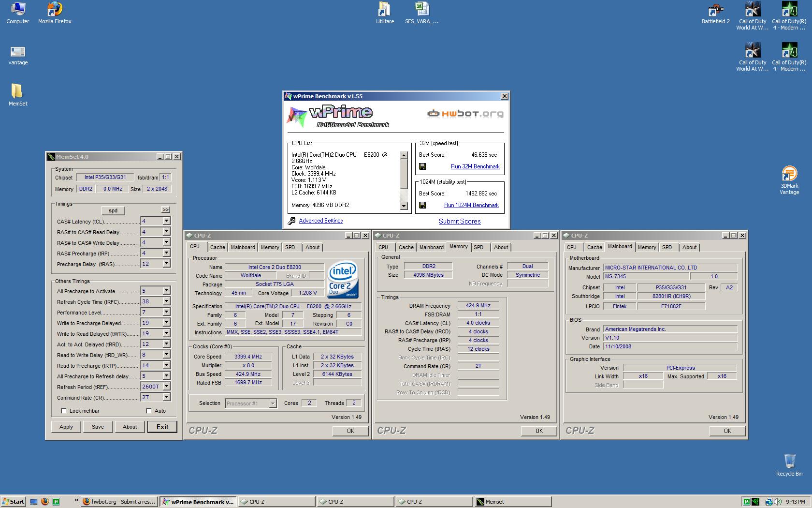Click the Show Desktop quick launch icon
Screen dimensions: 812x508
pos(34,502)
